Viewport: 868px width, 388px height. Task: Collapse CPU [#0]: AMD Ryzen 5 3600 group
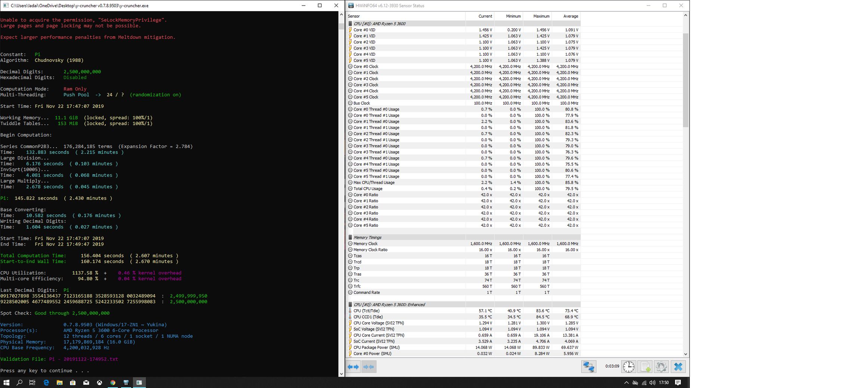(x=464, y=24)
